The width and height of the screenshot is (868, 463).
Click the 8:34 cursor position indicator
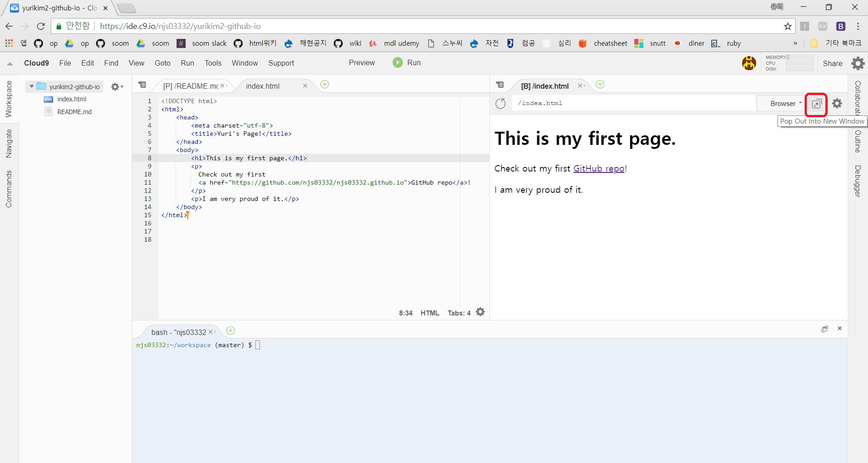pos(406,313)
